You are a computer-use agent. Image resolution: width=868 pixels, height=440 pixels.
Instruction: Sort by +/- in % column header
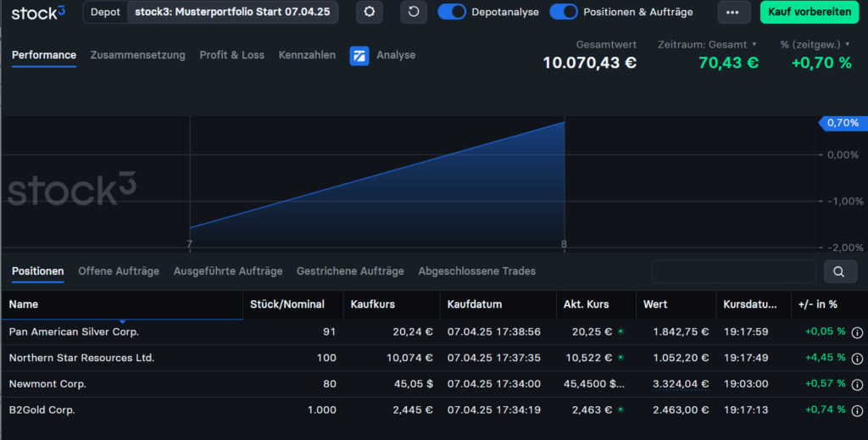(x=829, y=304)
